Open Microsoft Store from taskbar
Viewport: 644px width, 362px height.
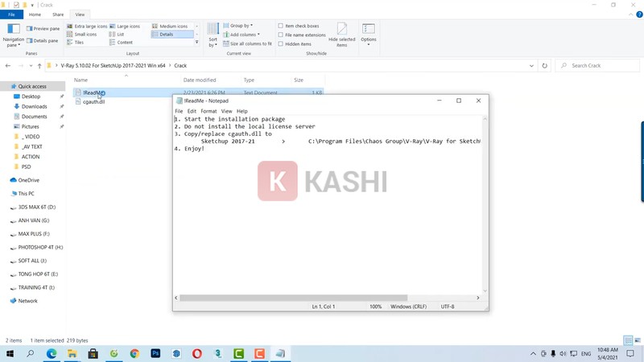[x=93, y=353]
